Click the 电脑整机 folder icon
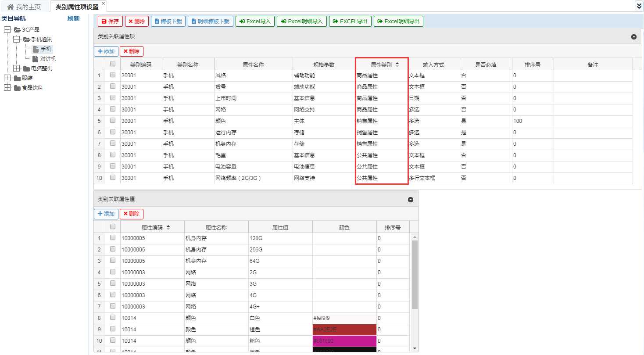Viewport: 644px width, 355px height. [26, 68]
